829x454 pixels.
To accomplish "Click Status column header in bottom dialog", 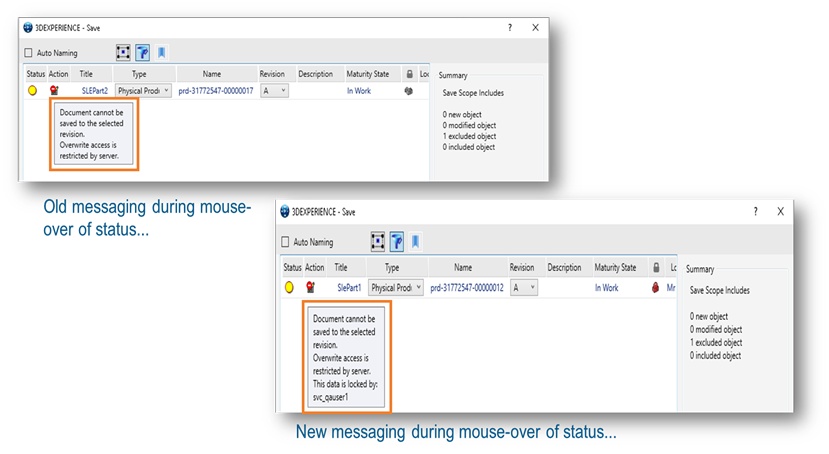I will 292,267.
